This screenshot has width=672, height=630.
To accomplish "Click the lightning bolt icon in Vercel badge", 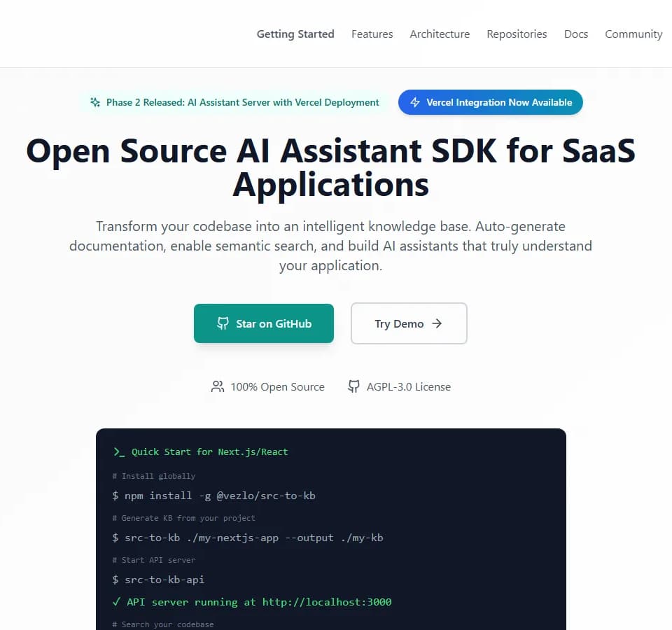I will tap(415, 102).
